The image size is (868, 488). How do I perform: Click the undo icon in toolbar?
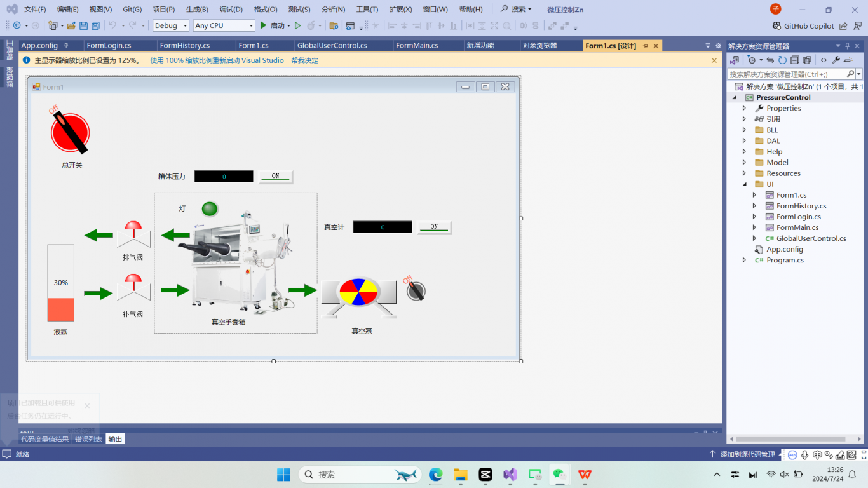coord(112,25)
